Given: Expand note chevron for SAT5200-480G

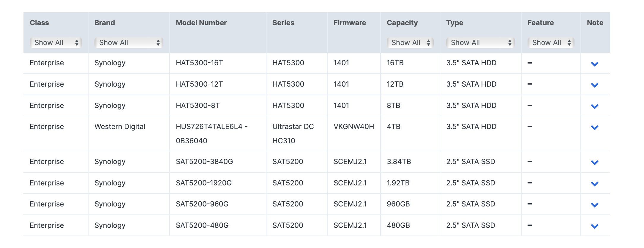Looking at the screenshot, I should [x=594, y=226].
